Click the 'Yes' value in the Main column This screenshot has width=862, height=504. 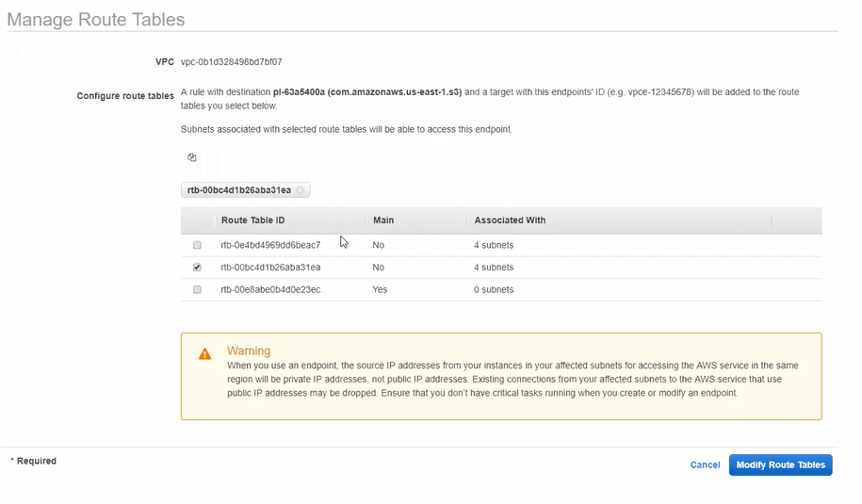tap(381, 290)
